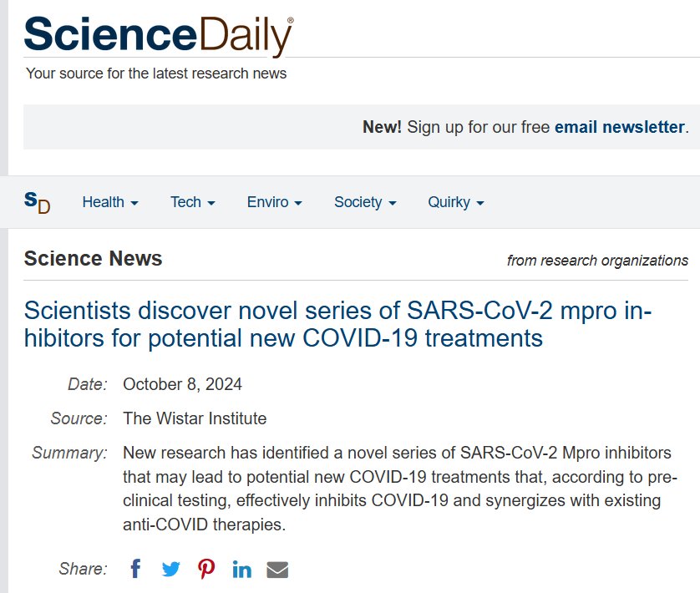Open the Society menu

(365, 202)
